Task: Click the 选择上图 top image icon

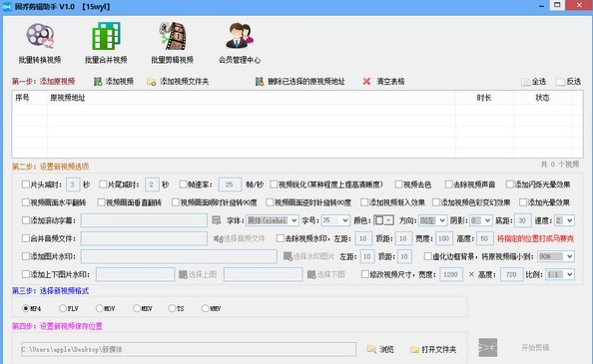Action: (184, 274)
